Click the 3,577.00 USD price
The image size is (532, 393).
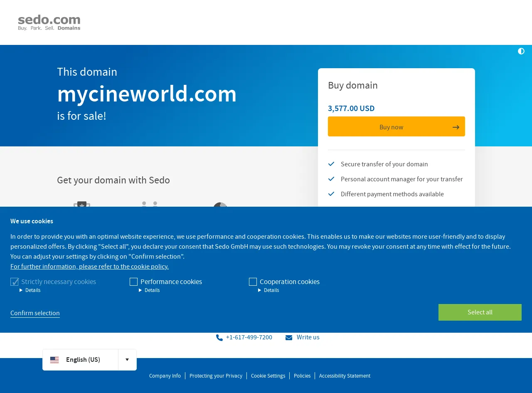(x=351, y=109)
